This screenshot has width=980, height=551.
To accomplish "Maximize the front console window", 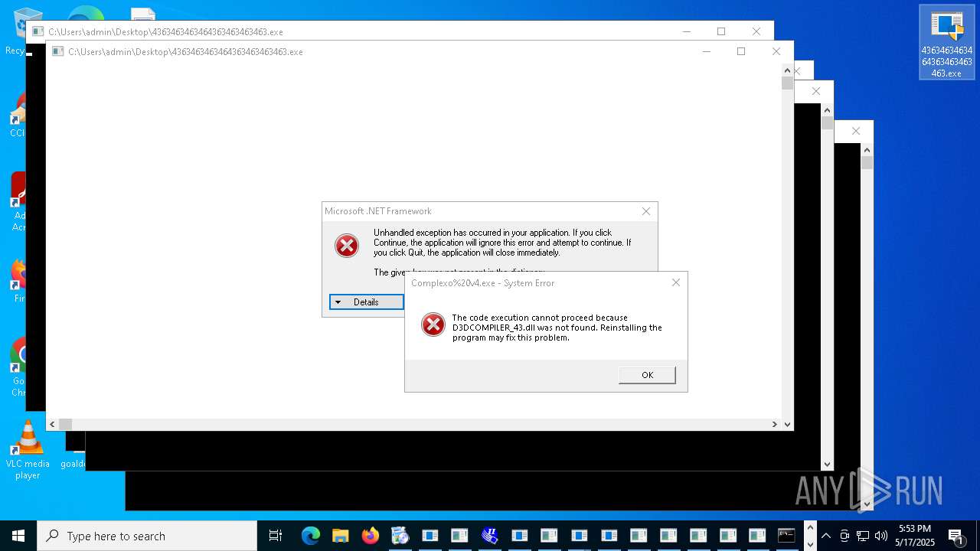I will pyautogui.click(x=740, y=51).
